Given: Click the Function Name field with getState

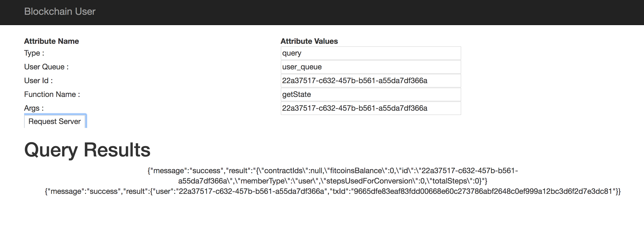Looking at the screenshot, I should [x=370, y=94].
